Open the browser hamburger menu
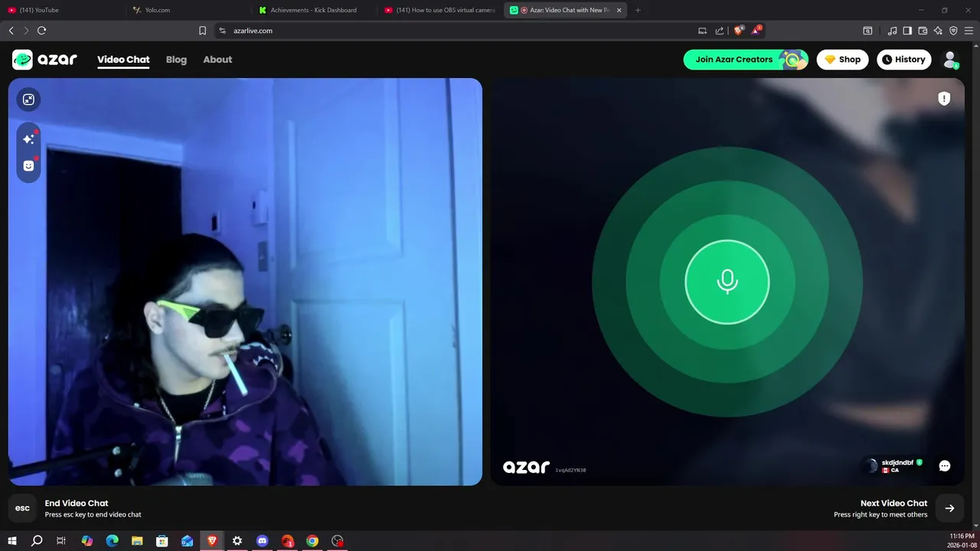The width and height of the screenshot is (980, 551). coord(969,31)
